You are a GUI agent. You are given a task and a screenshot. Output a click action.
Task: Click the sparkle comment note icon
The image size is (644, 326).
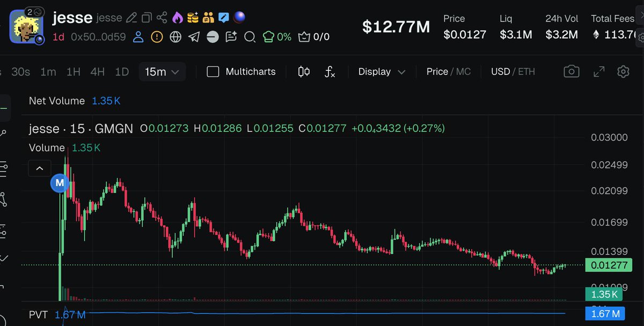click(x=231, y=37)
